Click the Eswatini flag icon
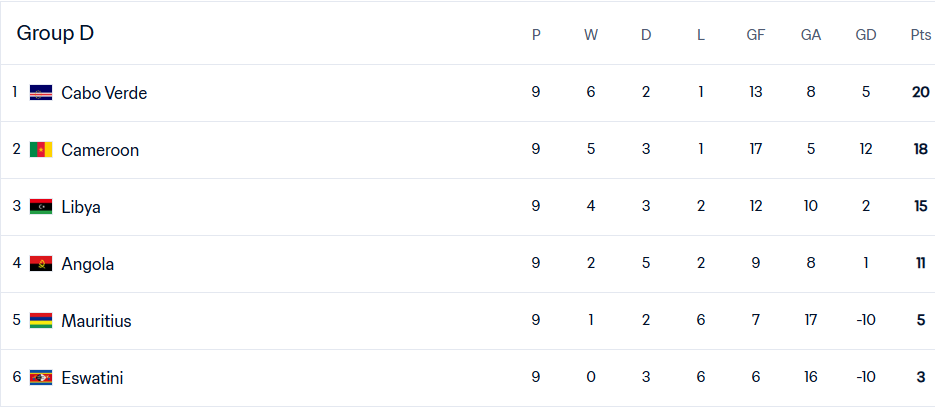 (41, 378)
